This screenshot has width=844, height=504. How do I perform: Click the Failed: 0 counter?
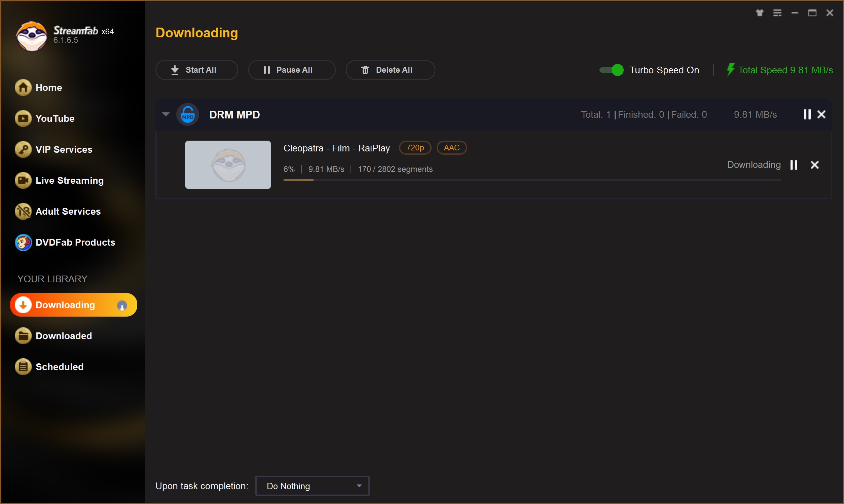689,114
